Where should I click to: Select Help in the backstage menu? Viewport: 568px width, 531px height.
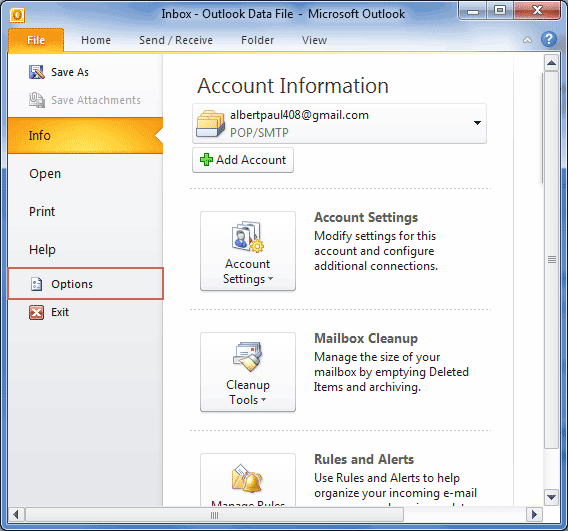tap(85, 250)
